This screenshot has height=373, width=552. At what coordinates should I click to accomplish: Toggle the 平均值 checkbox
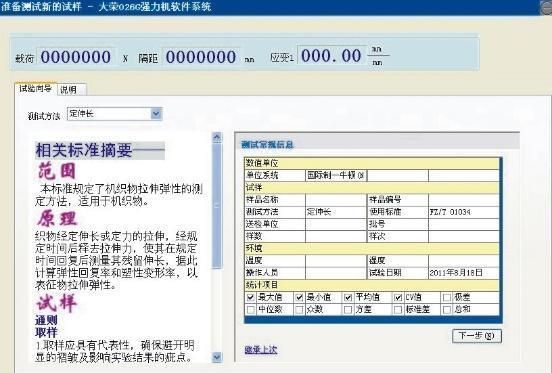coord(348,297)
